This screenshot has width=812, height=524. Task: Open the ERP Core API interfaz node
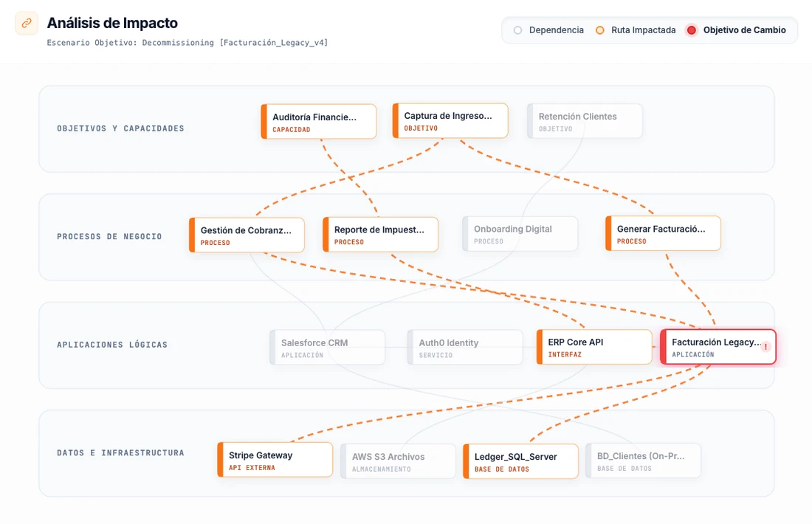(x=594, y=347)
